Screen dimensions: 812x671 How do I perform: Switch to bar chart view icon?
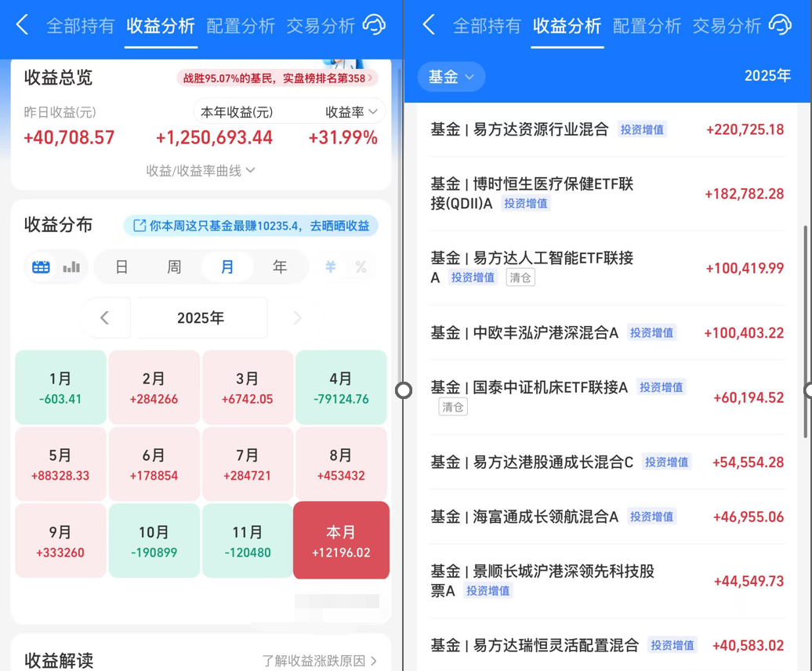tap(71, 267)
